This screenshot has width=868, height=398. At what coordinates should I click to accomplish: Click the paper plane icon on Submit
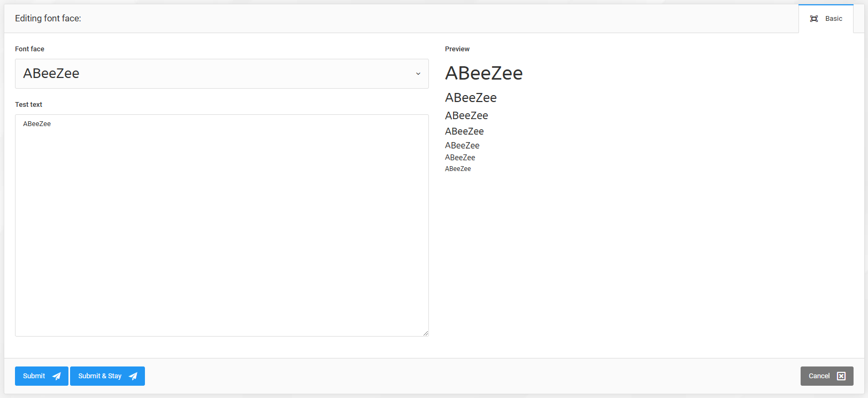tap(57, 376)
